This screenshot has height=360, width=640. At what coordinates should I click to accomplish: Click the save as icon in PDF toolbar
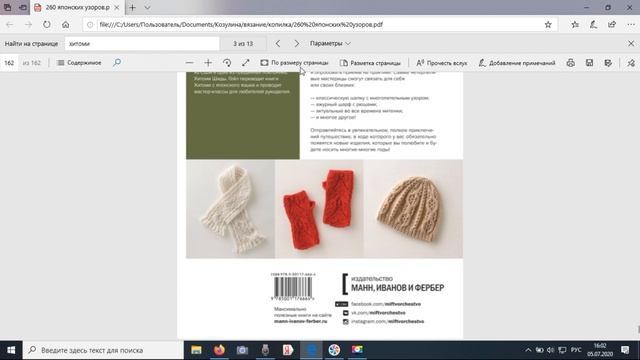608,63
